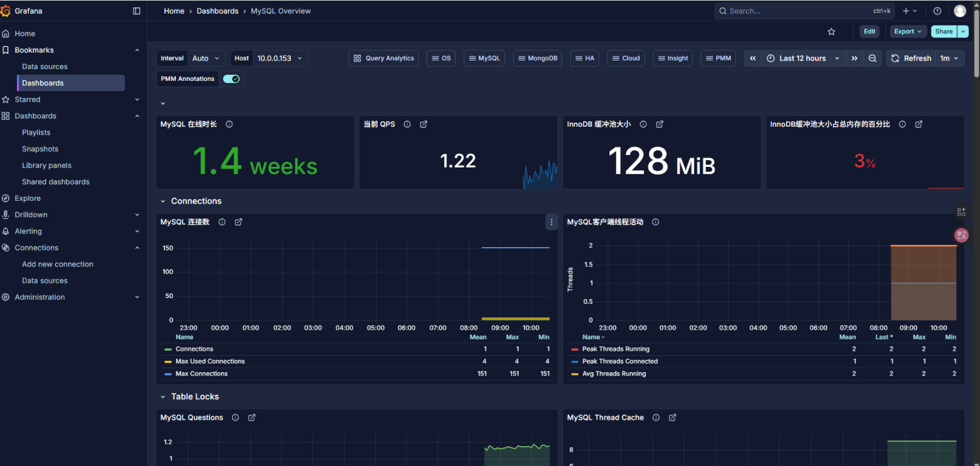Viewport: 980px width, 466px height.
Task: Click the Search input field
Action: pos(805,11)
